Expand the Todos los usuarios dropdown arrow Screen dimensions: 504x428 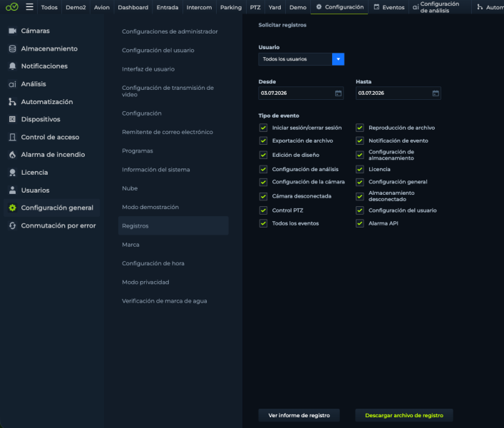click(x=338, y=59)
